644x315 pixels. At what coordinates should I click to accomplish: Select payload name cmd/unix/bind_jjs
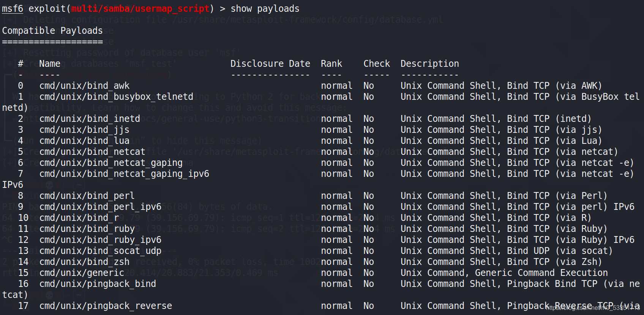tap(85, 130)
